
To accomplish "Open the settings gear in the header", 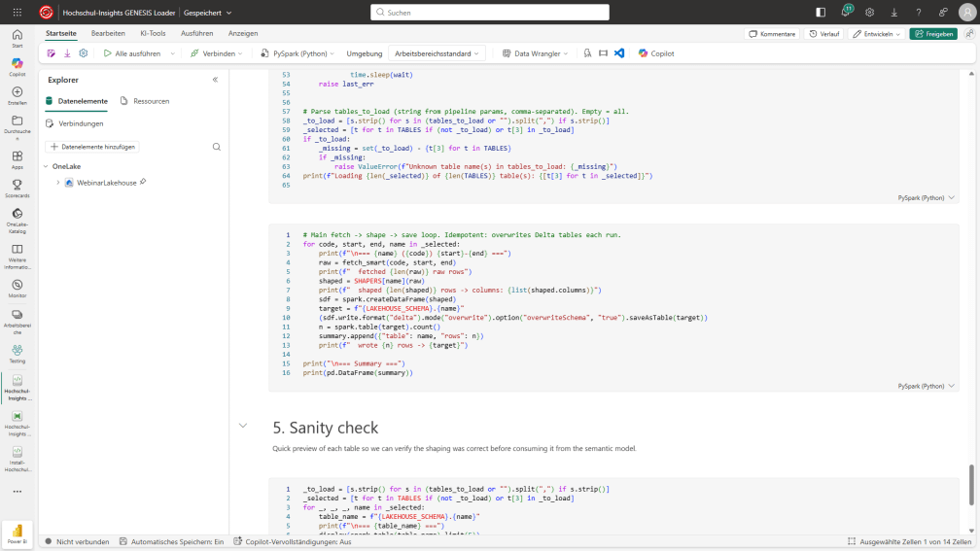I will click(x=869, y=12).
